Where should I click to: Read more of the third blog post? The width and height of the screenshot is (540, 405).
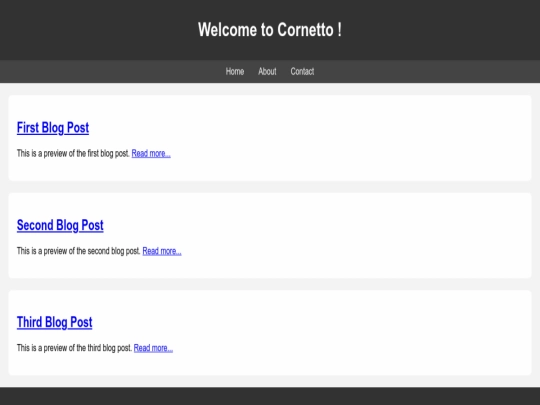coord(153,348)
